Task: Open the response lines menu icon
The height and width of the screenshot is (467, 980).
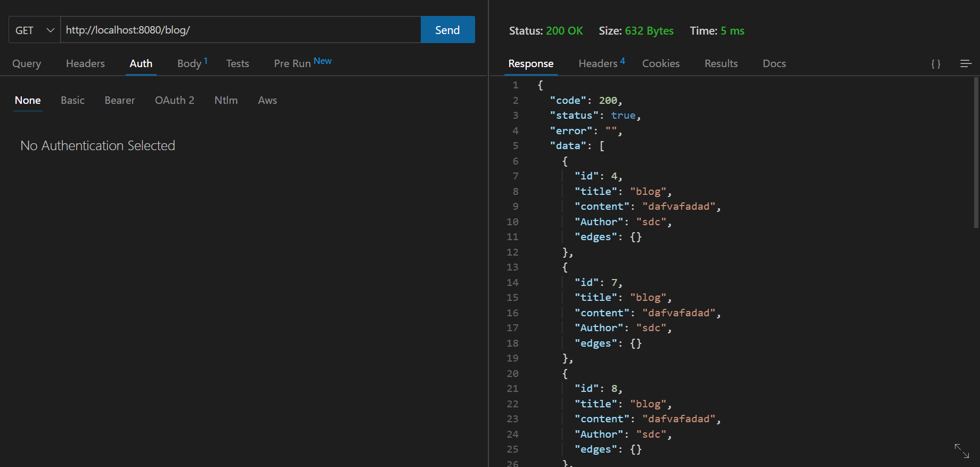Action: (x=966, y=64)
